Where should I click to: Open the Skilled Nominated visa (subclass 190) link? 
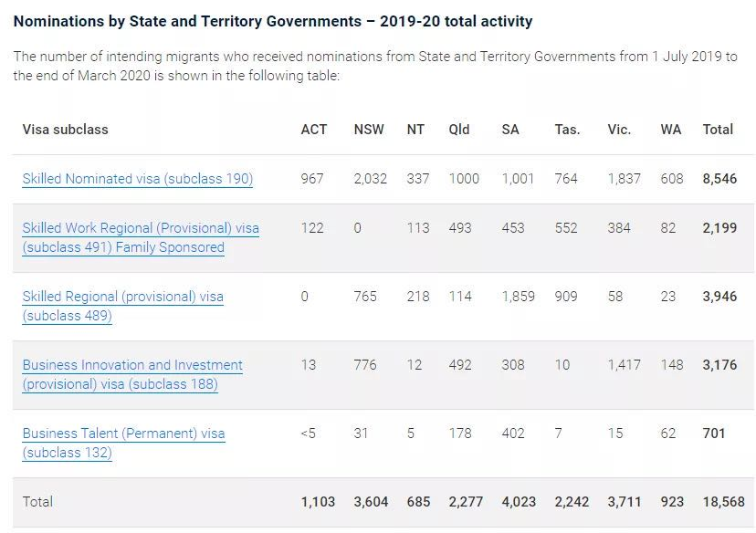tap(137, 179)
